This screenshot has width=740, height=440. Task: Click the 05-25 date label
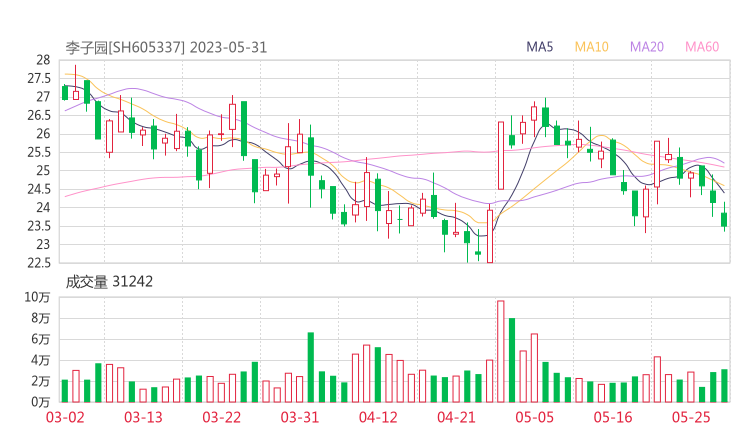(691, 417)
